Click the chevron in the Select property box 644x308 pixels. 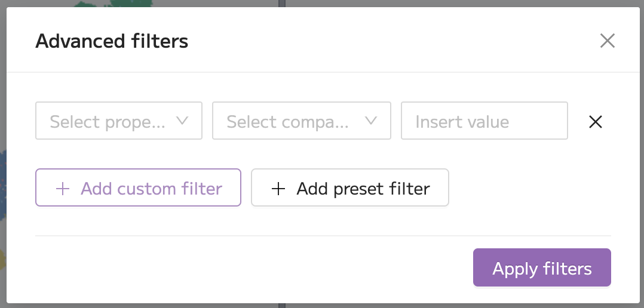(x=182, y=121)
